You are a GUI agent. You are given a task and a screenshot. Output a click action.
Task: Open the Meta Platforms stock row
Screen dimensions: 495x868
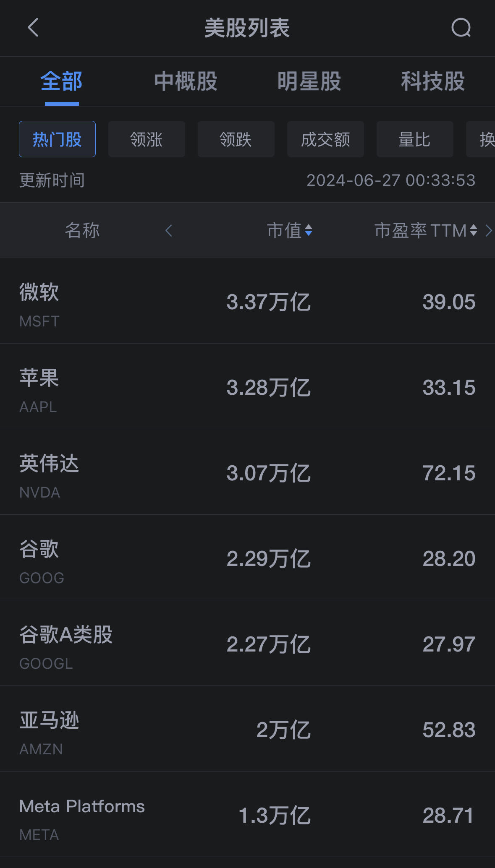(x=247, y=815)
